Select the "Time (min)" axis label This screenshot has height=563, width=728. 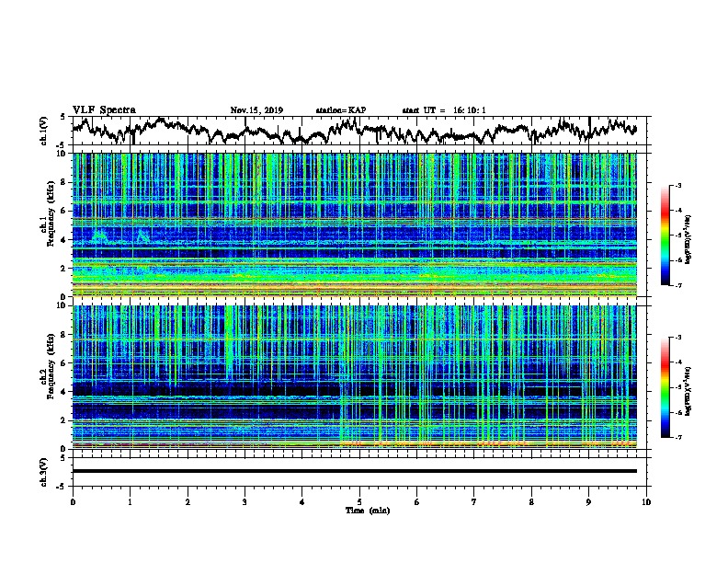pos(368,511)
